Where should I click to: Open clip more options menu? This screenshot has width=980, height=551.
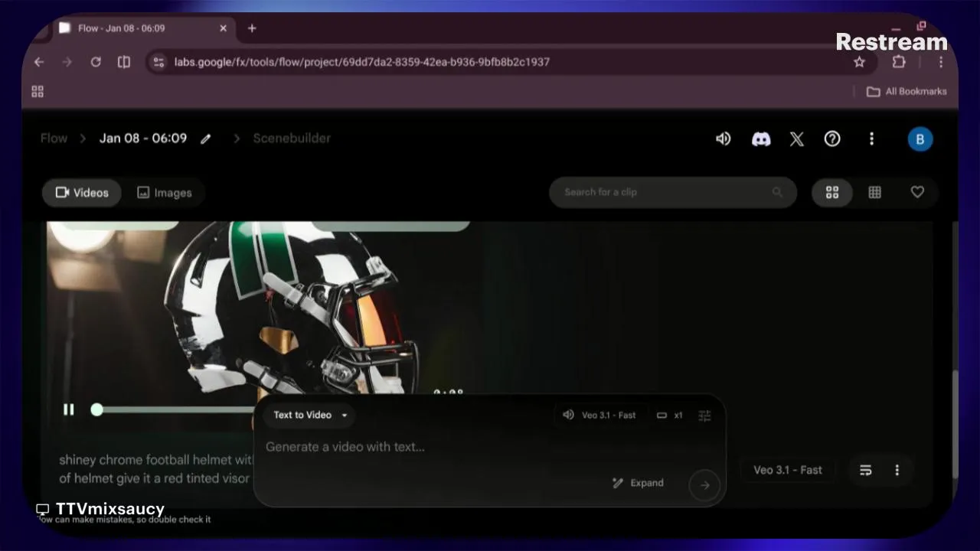(x=897, y=470)
